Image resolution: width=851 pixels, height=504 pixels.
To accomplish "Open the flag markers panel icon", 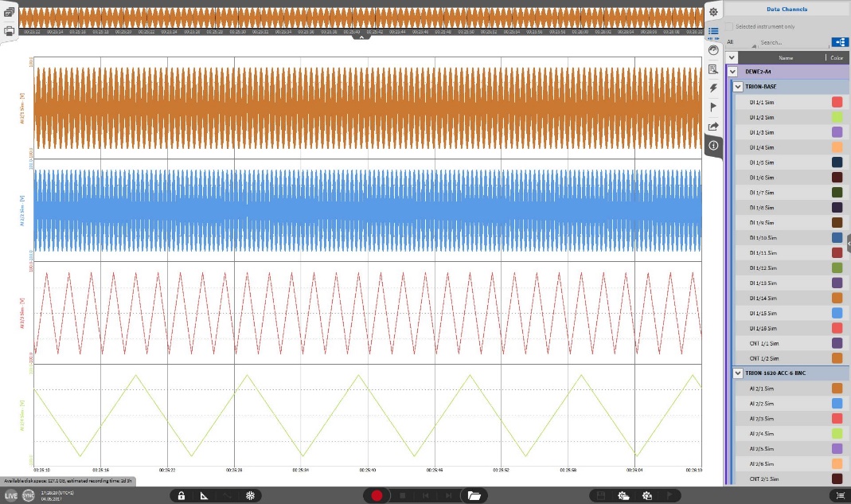I will (x=713, y=107).
